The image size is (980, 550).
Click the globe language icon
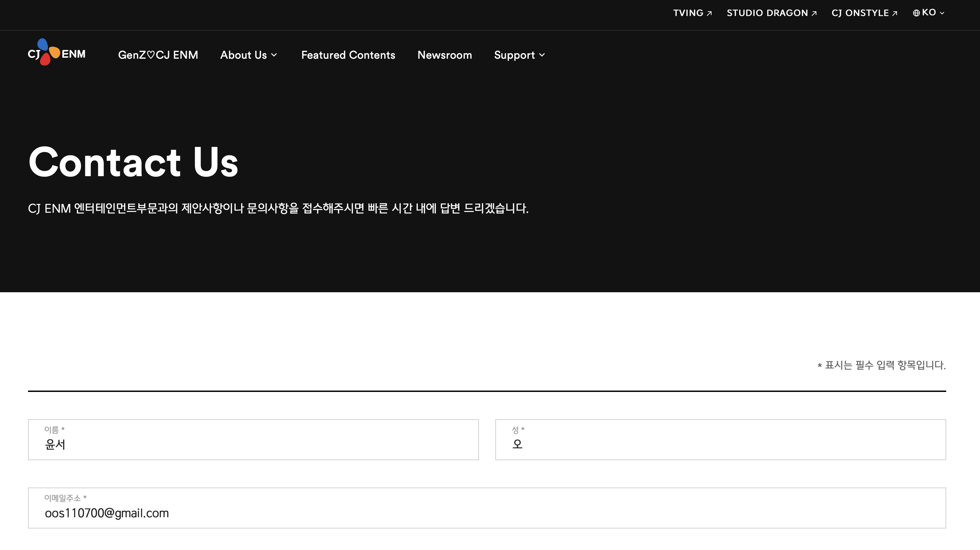tap(916, 13)
